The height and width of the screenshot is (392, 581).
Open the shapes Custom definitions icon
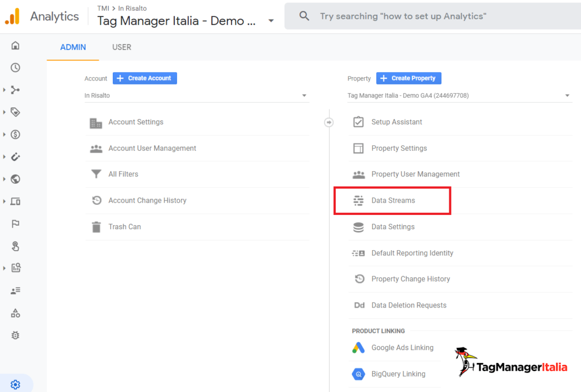click(x=15, y=313)
